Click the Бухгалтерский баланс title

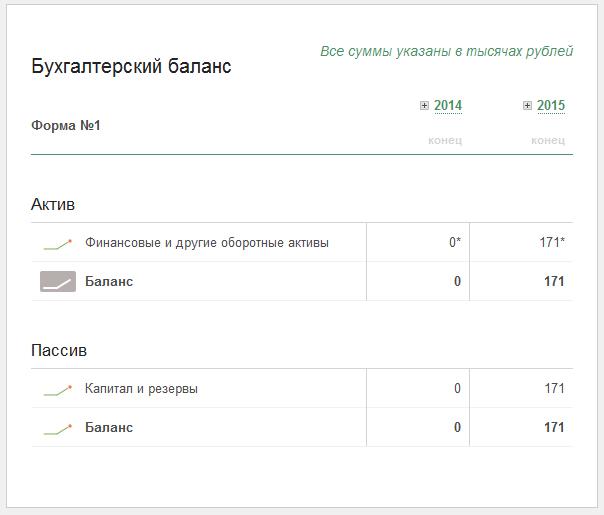[x=131, y=67]
